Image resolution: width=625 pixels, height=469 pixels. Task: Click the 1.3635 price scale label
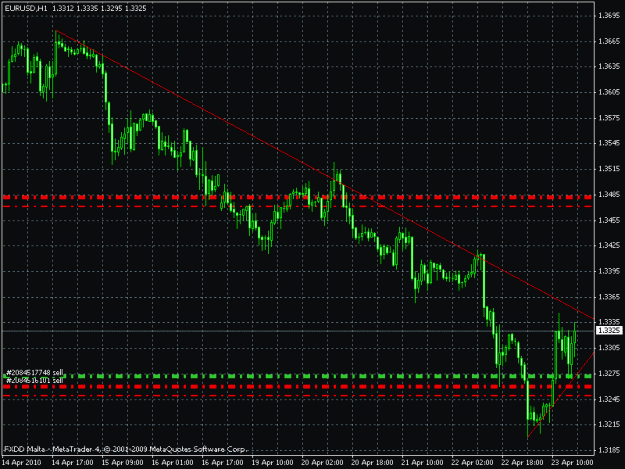click(x=609, y=67)
